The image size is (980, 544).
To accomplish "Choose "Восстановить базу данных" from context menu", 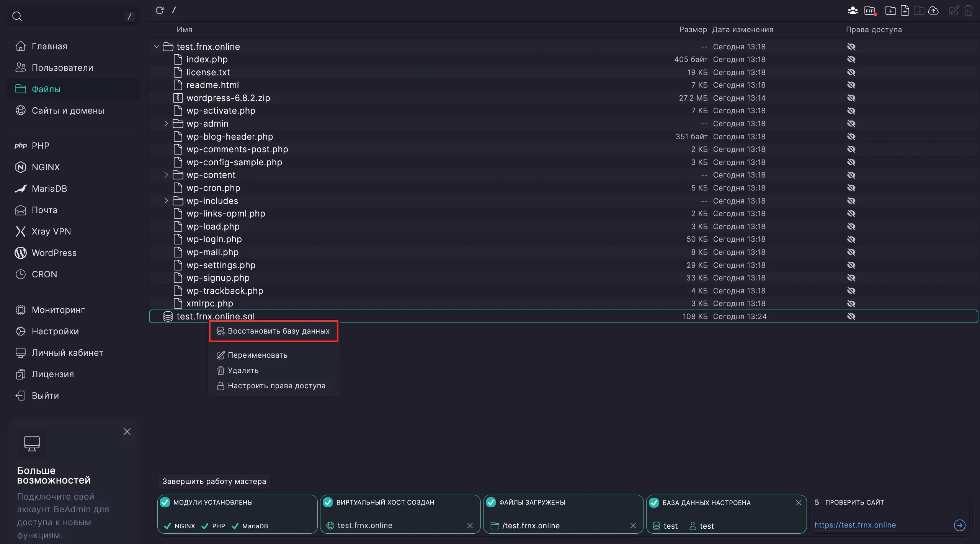I will coord(273,331).
